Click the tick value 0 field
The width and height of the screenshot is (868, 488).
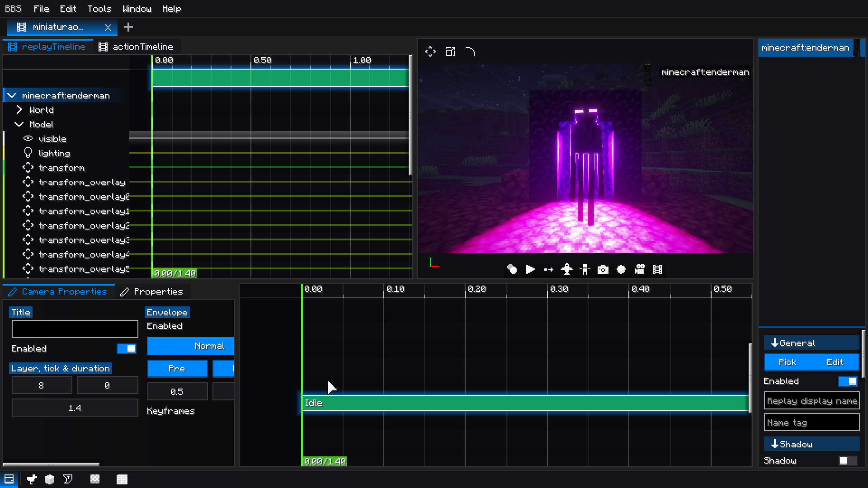click(107, 385)
